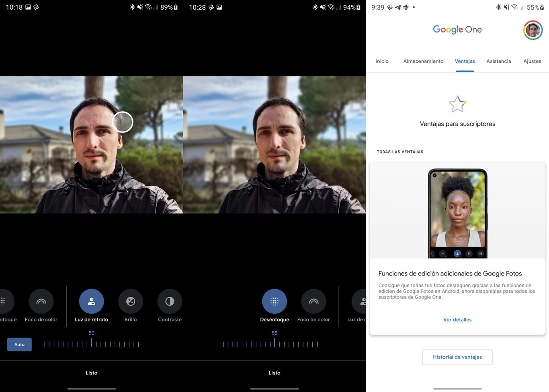
Task: Select the Luz de retrato tool
Action: click(91, 301)
